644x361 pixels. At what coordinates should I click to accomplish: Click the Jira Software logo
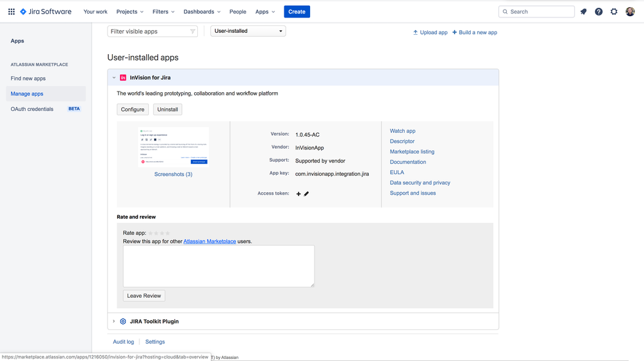(x=46, y=12)
